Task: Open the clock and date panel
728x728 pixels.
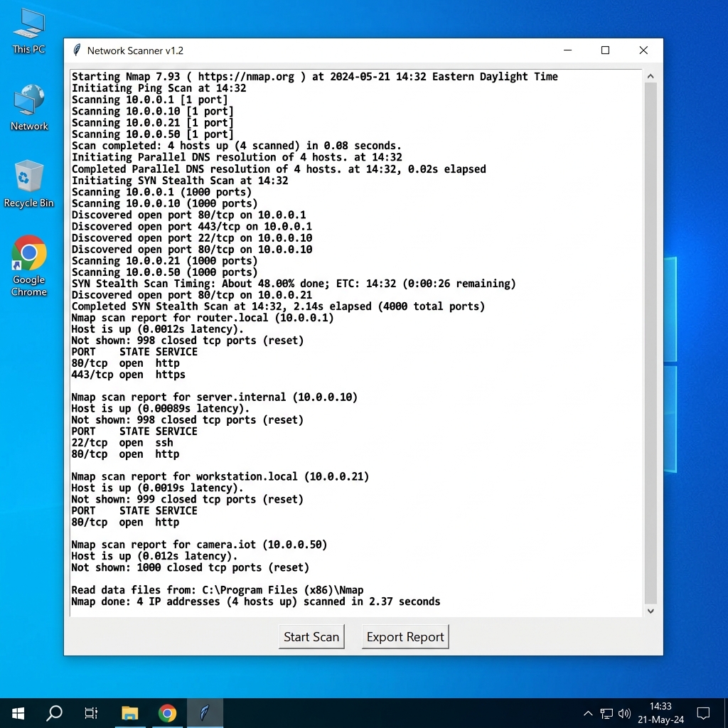Action: (x=660, y=712)
